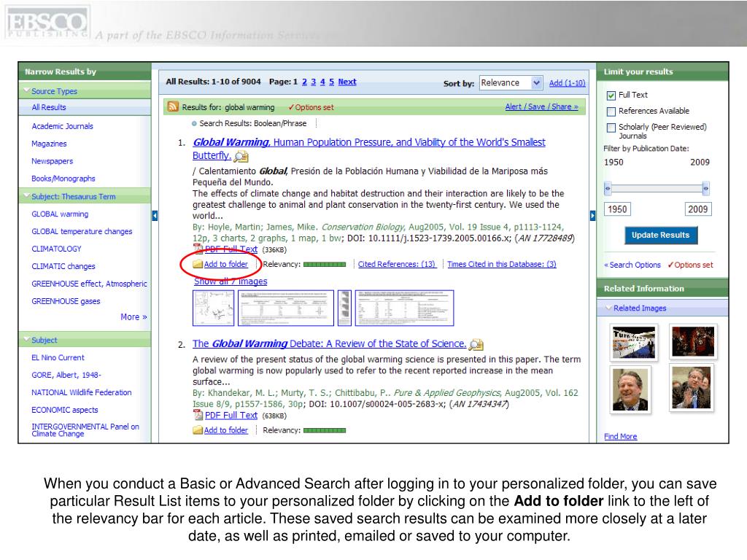
Task: Go to the Next results page
Action: [x=347, y=82]
